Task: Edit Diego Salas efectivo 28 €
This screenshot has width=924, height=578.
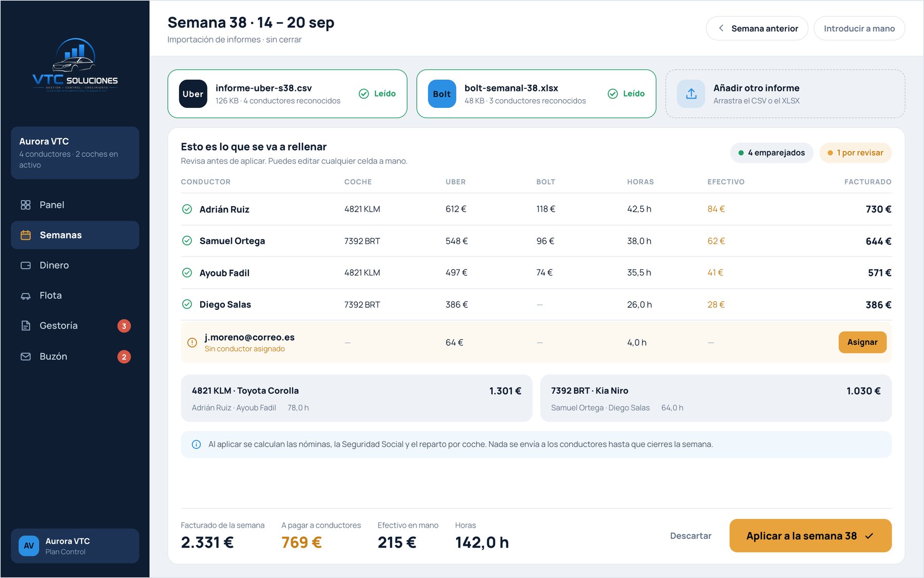Action: click(716, 305)
